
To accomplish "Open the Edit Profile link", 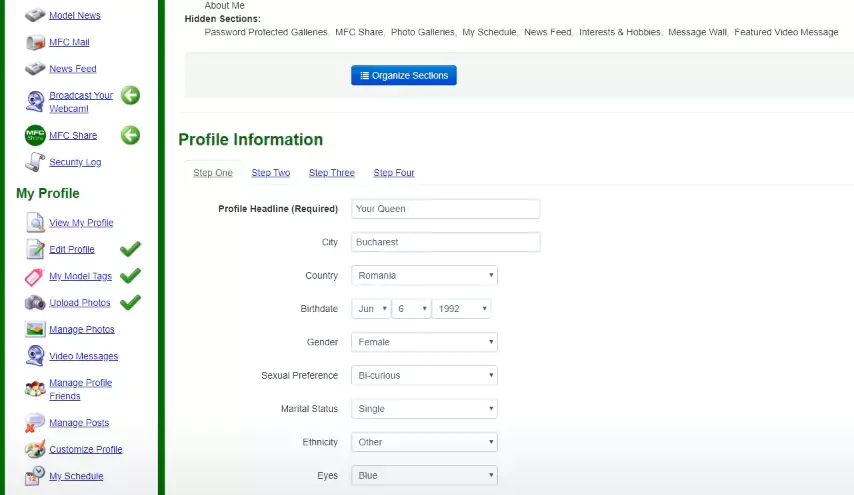I will 72,249.
